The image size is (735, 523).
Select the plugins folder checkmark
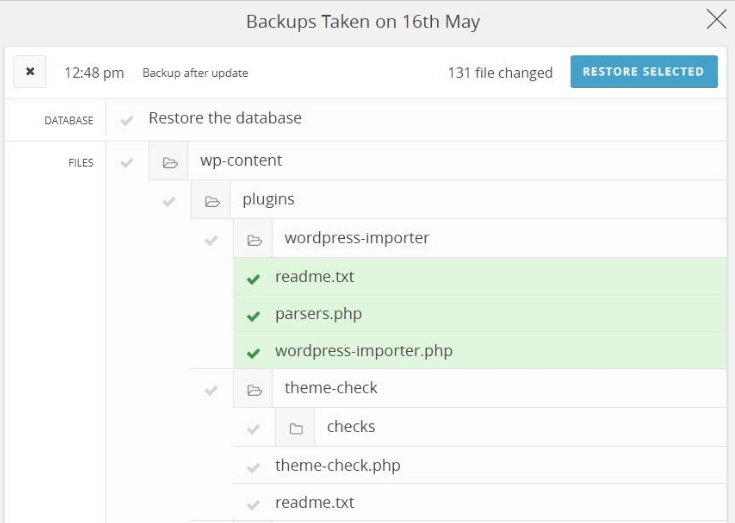(169, 201)
